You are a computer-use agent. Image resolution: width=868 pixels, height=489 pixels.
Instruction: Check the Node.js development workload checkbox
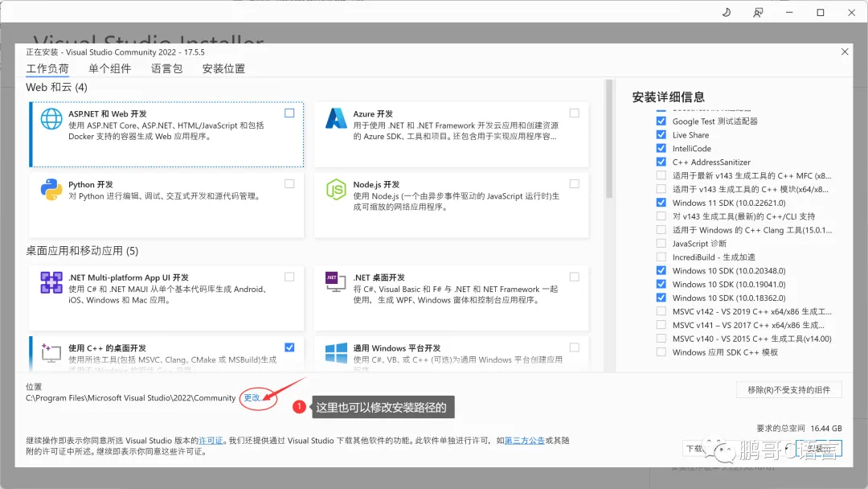575,184
